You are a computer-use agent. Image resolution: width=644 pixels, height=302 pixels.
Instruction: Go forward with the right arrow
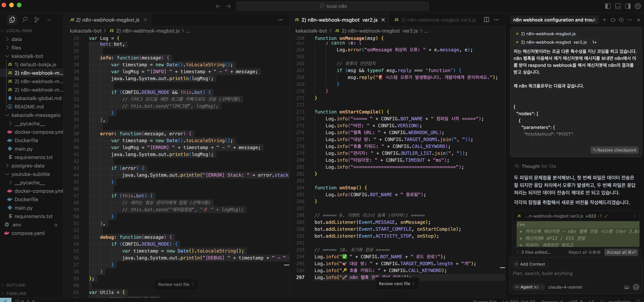228,6
